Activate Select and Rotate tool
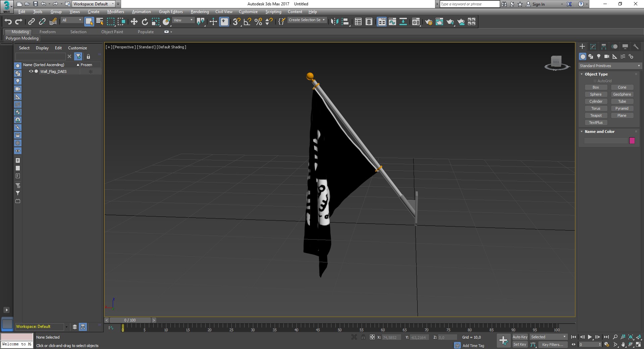The height and width of the screenshot is (349, 644). tap(145, 22)
